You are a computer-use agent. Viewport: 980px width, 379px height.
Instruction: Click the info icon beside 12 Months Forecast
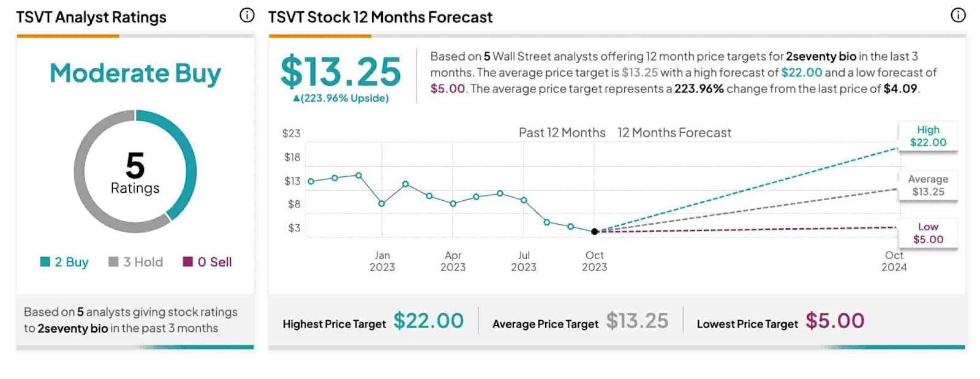958,16
